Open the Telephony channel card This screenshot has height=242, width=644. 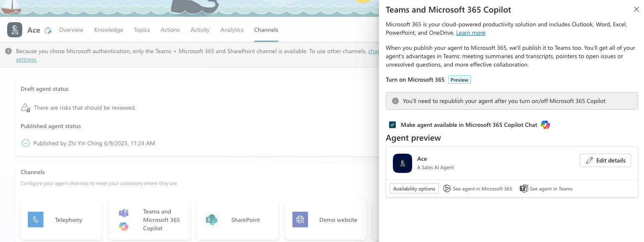coord(61,220)
